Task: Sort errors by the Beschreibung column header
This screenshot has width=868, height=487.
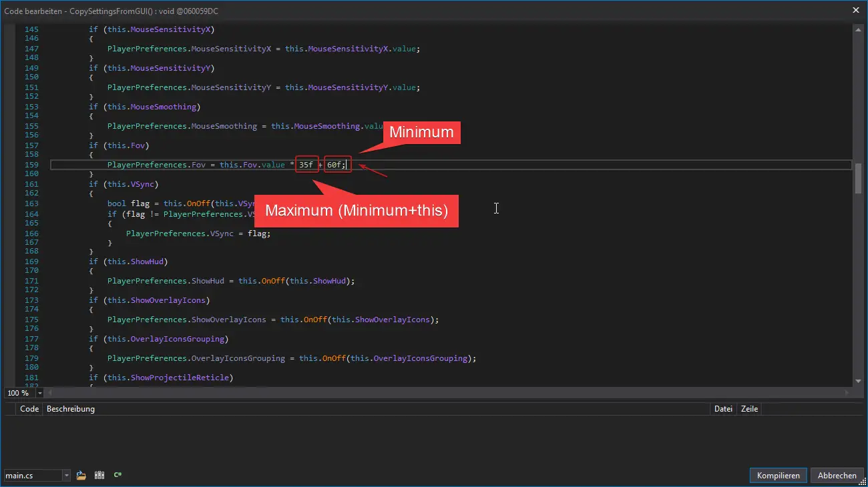Action: [x=70, y=409]
